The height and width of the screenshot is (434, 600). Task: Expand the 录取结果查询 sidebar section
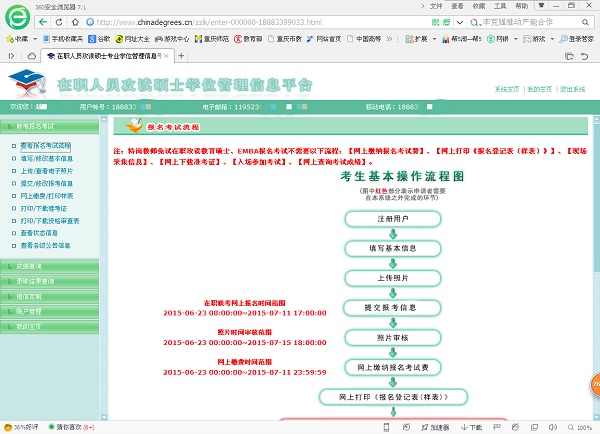click(50, 281)
